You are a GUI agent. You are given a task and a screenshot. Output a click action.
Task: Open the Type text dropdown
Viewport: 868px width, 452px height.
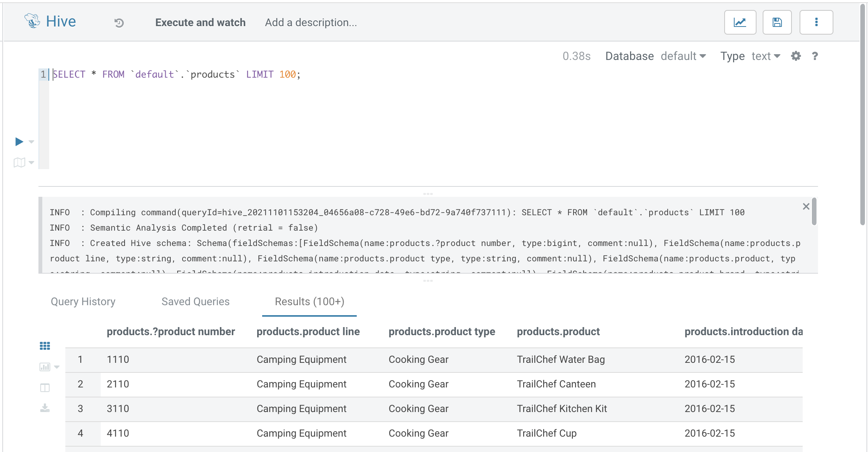point(766,56)
